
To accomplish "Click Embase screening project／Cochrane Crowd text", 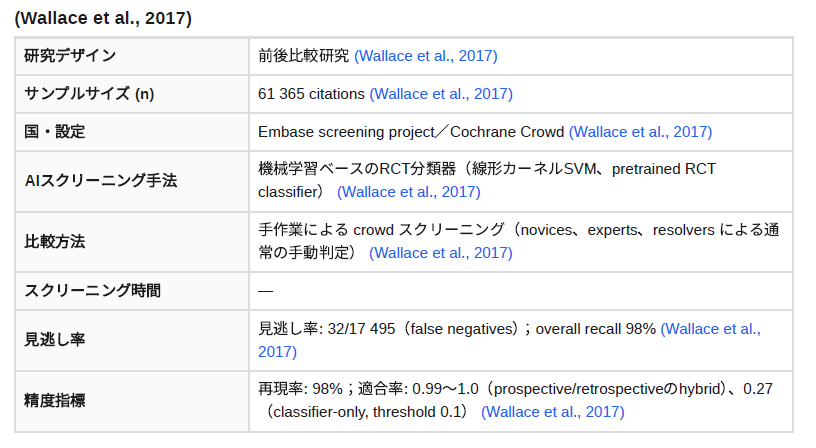I will click(x=411, y=132).
